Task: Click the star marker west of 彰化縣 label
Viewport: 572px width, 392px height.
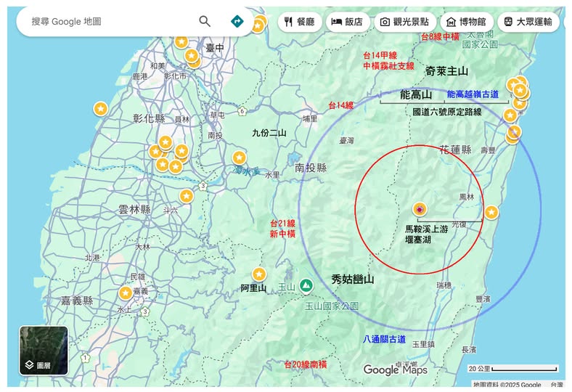Action: coord(101,109)
